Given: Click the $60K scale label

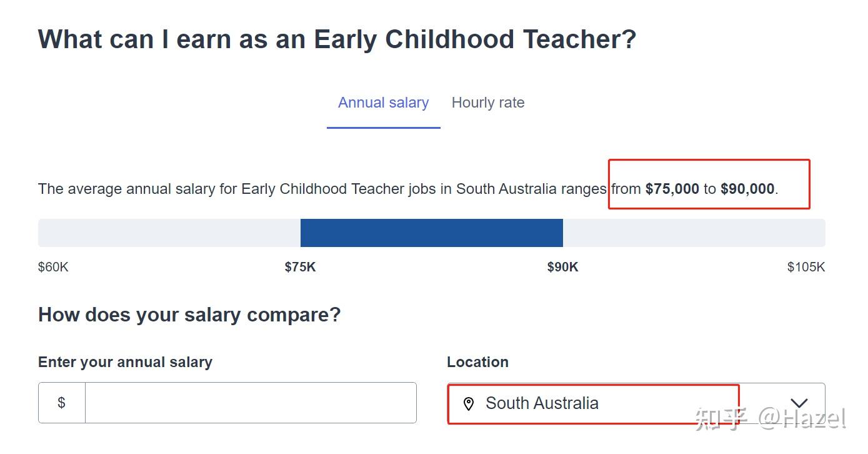Looking at the screenshot, I should pyautogui.click(x=53, y=267).
